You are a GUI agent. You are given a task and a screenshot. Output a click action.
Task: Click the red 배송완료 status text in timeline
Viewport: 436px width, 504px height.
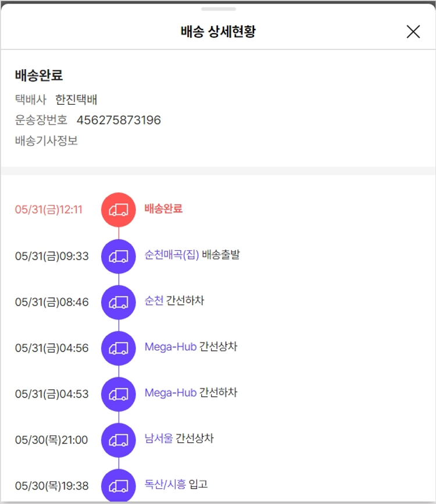(x=163, y=208)
